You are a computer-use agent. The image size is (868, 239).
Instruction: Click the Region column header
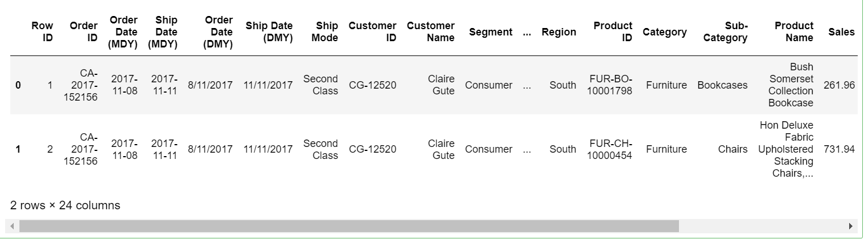(x=559, y=32)
